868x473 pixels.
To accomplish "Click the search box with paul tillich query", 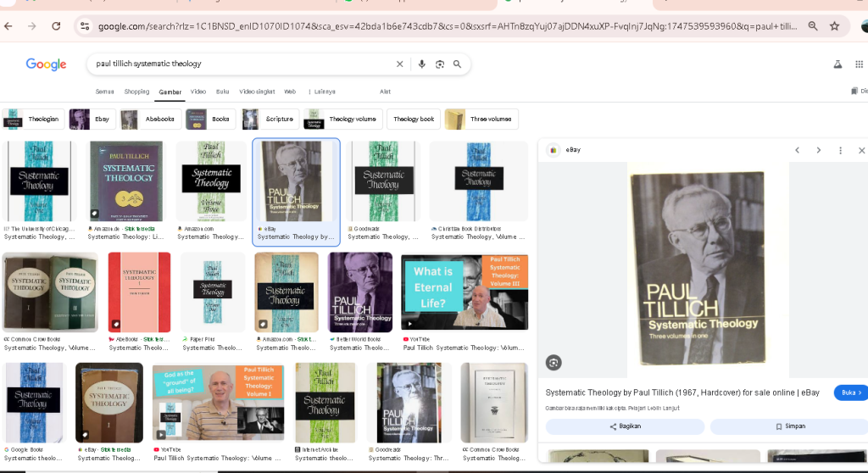I will 242,64.
